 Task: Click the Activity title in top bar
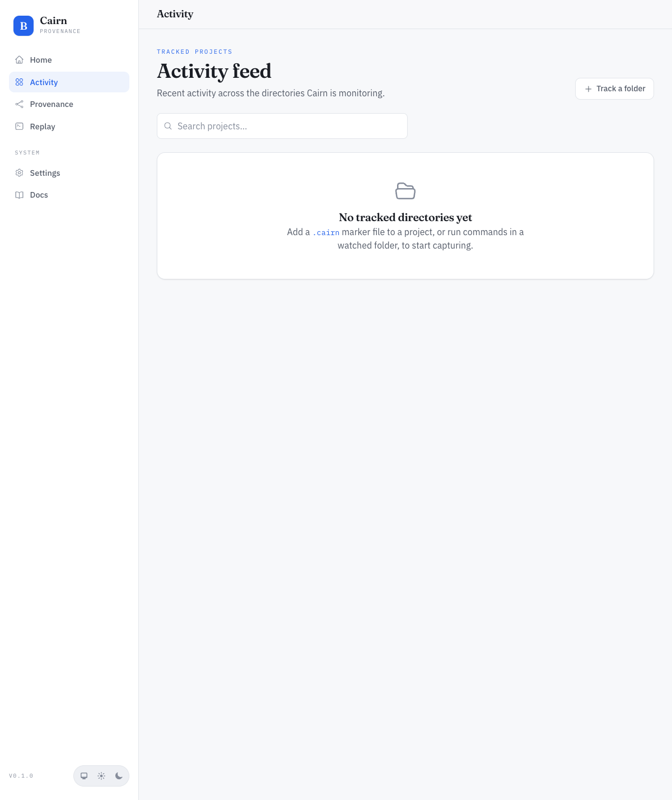pyautogui.click(x=175, y=14)
